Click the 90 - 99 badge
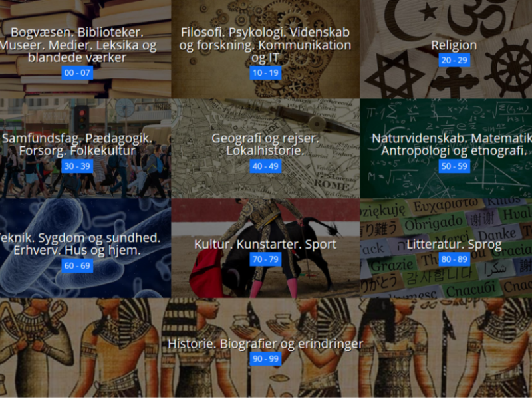This screenshot has height=399, width=532. pyautogui.click(x=265, y=359)
